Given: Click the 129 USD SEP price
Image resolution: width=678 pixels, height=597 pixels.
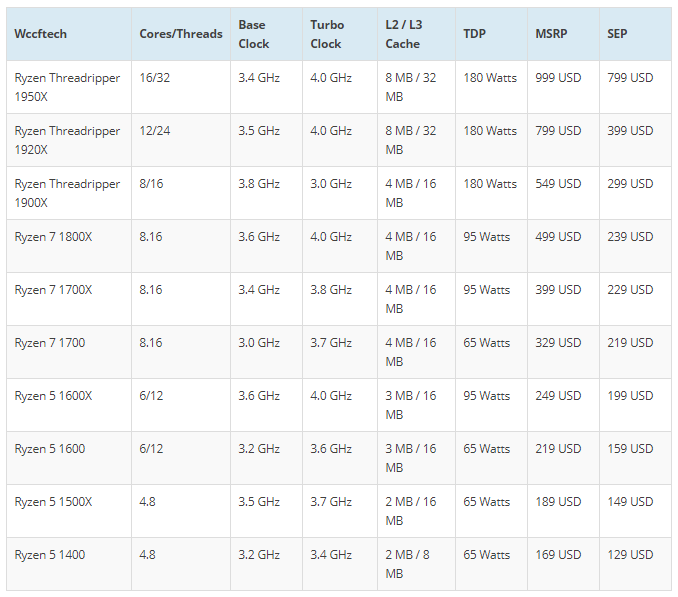Looking at the screenshot, I should [x=630, y=555].
